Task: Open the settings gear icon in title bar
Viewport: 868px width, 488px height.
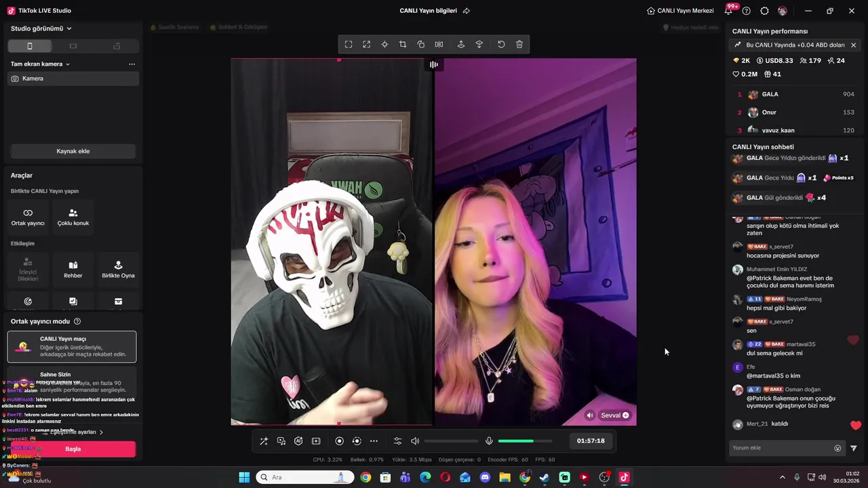Action: [764, 11]
